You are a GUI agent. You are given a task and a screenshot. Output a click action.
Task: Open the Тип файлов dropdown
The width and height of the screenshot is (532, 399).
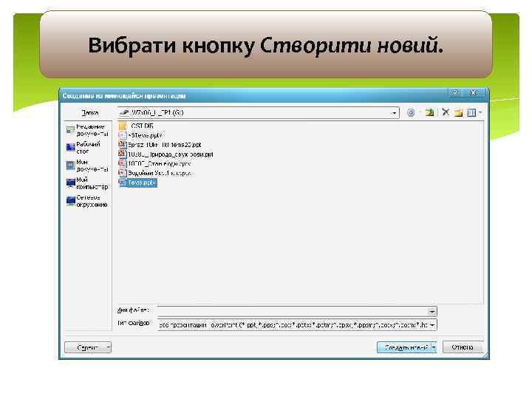[432, 325]
